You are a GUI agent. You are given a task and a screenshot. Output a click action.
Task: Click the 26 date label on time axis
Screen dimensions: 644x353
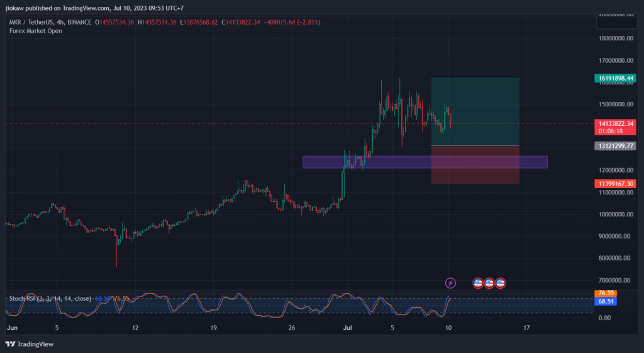click(292, 328)
